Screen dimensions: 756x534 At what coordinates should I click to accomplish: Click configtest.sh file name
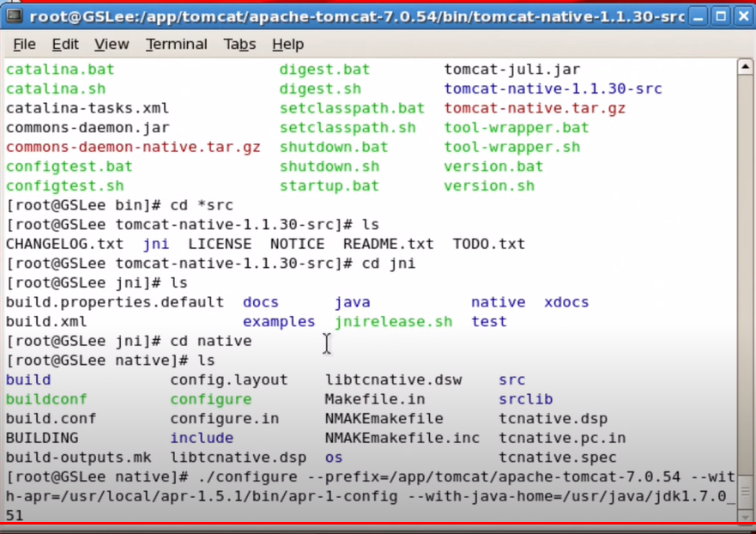(64, 185)
